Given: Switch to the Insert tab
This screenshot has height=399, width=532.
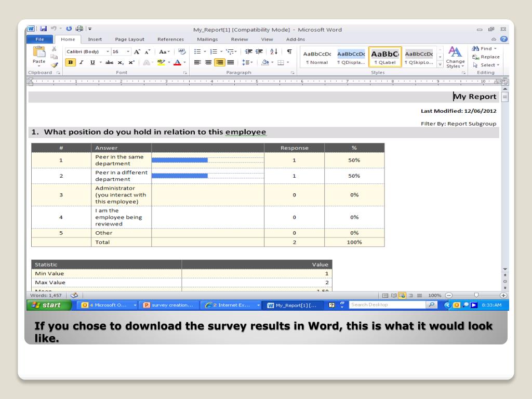Looking at the screenshot, I should pyautogui.click(x=95, y=39).
